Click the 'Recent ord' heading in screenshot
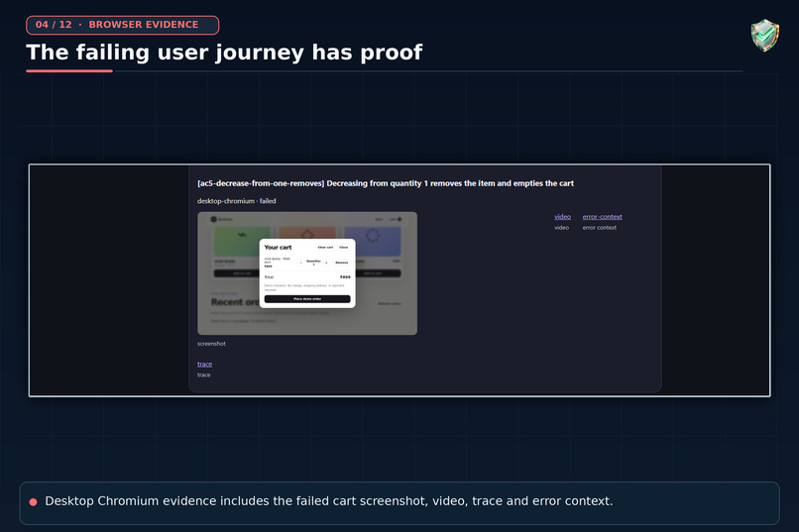Viewport: 799px width, 532px height. (235, 302)
